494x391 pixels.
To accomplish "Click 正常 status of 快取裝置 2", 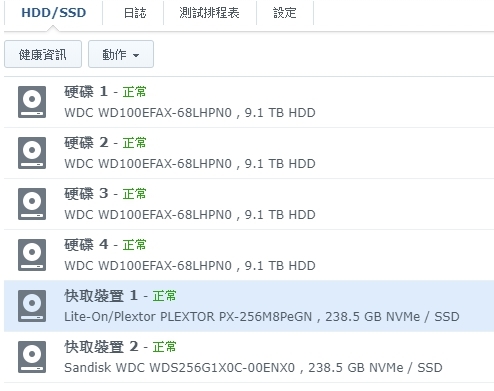I will point(164,347).
